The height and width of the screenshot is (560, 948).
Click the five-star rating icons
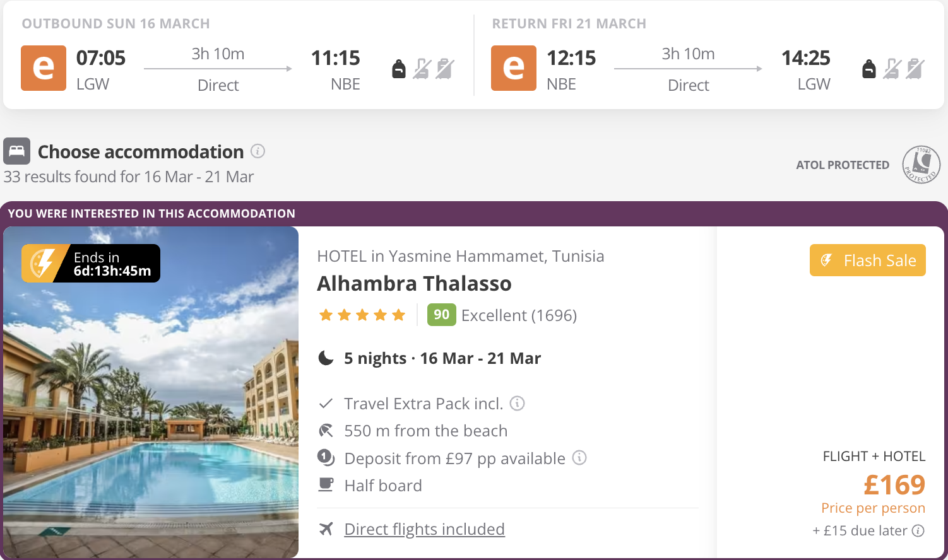click(362, 315)
